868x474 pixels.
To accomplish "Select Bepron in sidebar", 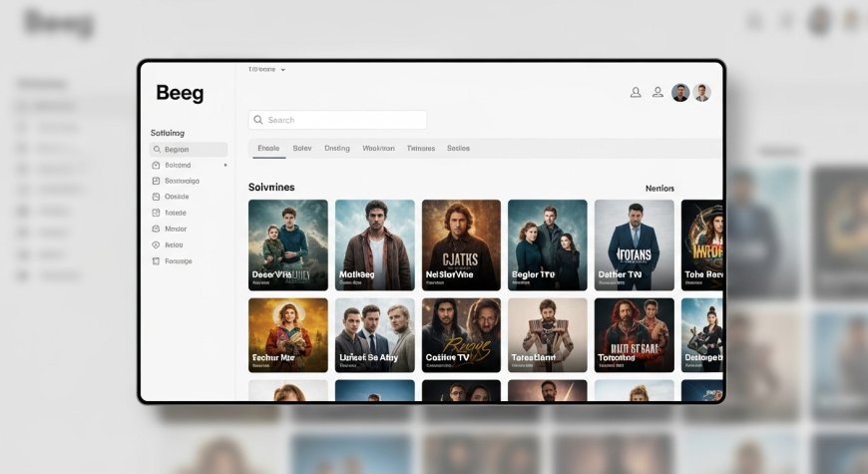I will coord(189,150).
